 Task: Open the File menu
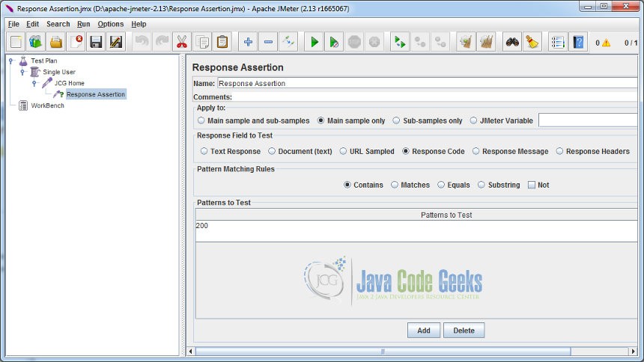click(13, 24)
